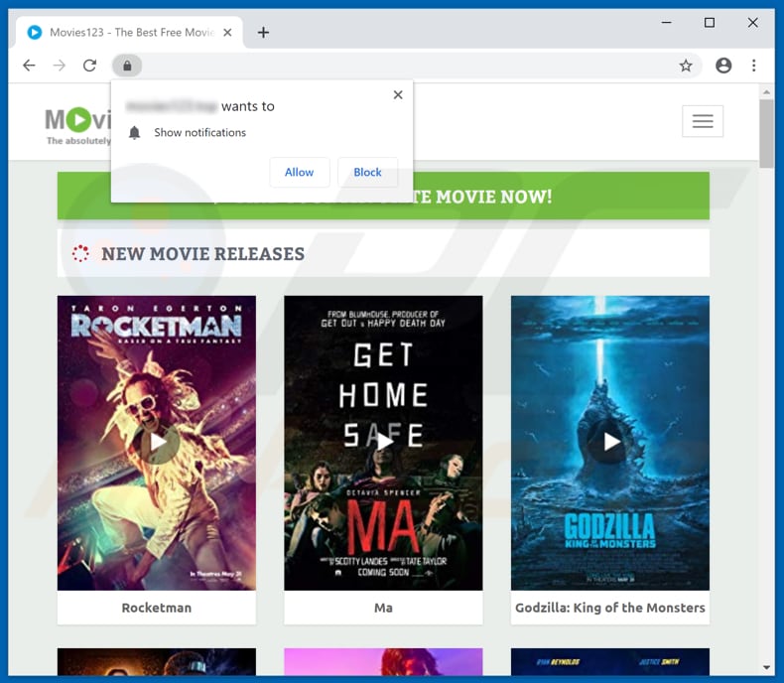The height and width of the screenshot is (683, 784).
Task: Click the scrollbar down arrow
Action: click(x=766, y=667)
